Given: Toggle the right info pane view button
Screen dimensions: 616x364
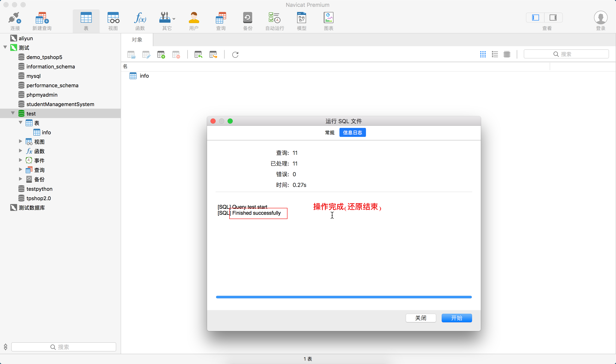Looking at the screenshot, I should [x=553, y=18].
